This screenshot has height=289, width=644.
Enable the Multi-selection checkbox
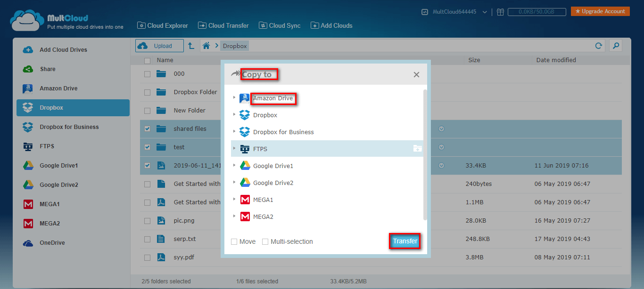[265, 241]
